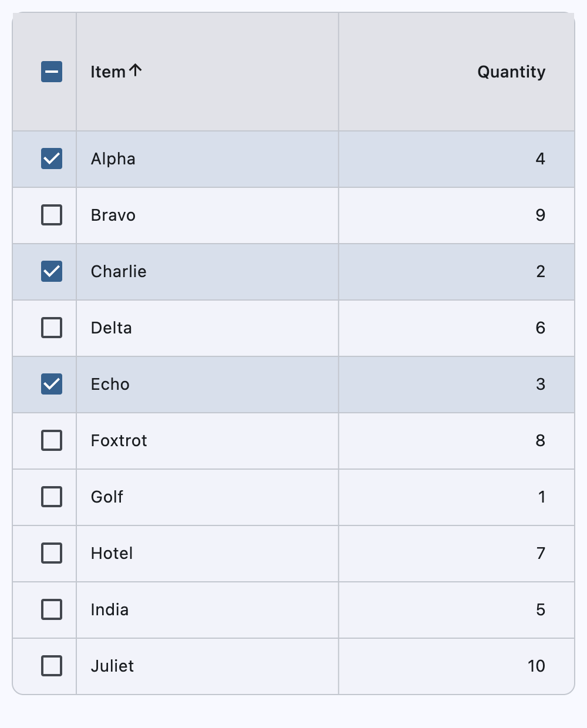The width and height of the screenshot is (587, 728).
Task: Uncheck the Echo row checkbox
Action: (51, 384)
